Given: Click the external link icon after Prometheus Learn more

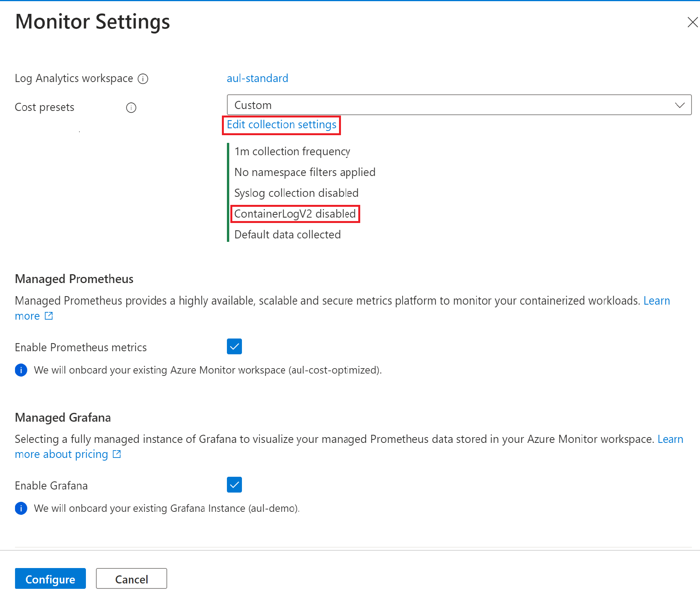Looking at the screenshot, I should click(49, 316).
